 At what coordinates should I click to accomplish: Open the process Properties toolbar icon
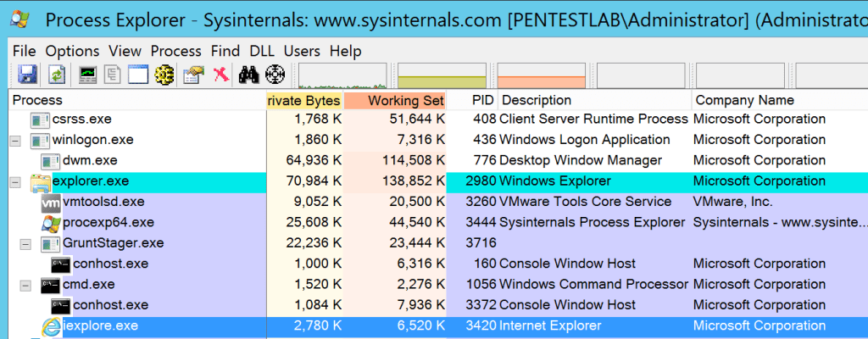(x=193, y=75)
